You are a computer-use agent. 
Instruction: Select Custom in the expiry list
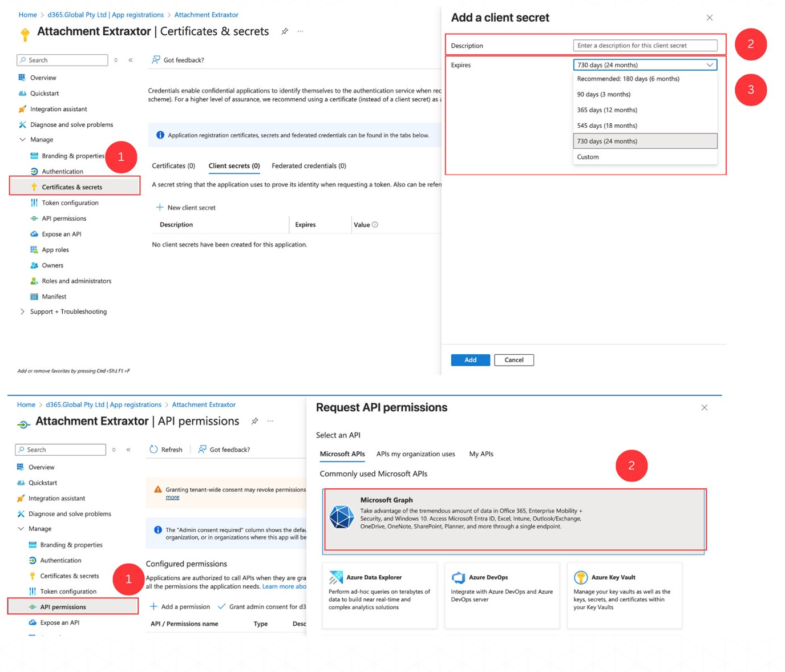click(588, 157)
